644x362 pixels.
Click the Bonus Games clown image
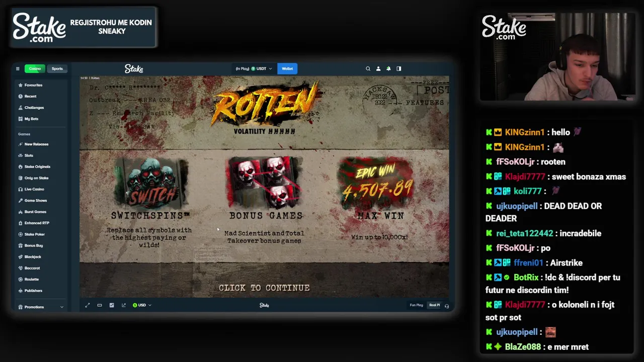(x=265, y=182)
